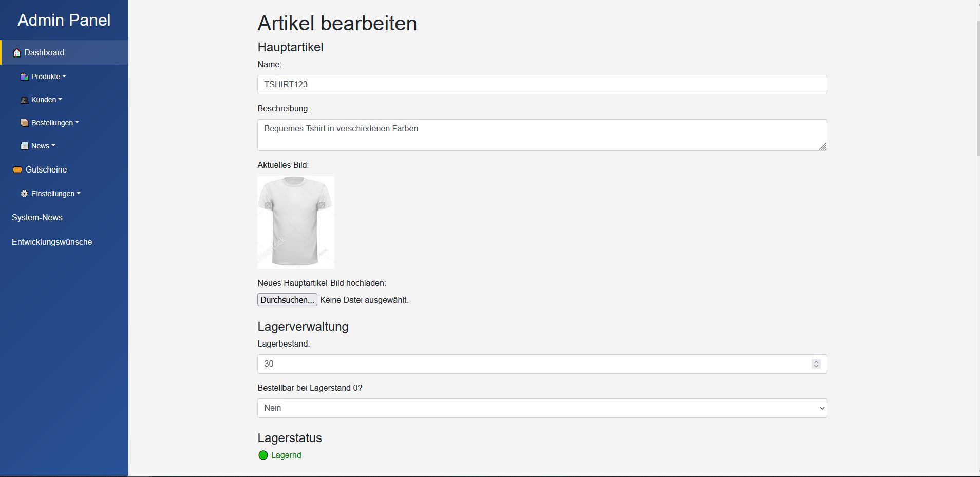Click the Dashboard house icon
This screenshot has width=980, height=477.
[17, 53]
